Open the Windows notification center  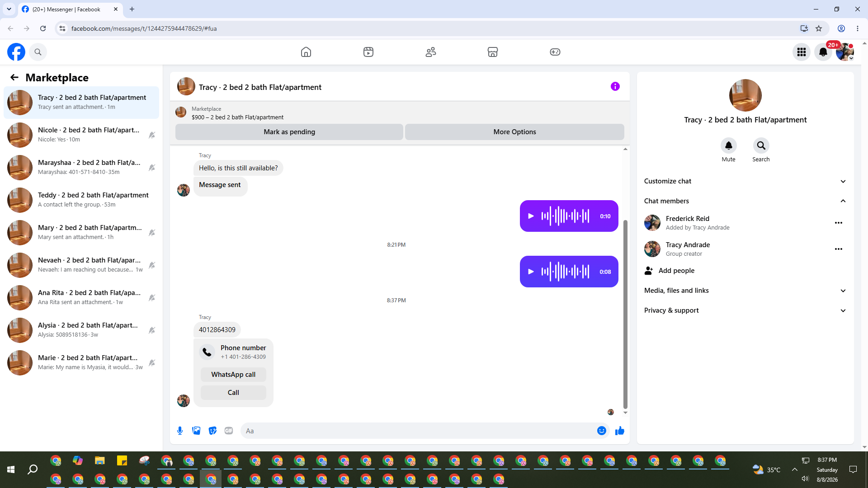[853, 470]
